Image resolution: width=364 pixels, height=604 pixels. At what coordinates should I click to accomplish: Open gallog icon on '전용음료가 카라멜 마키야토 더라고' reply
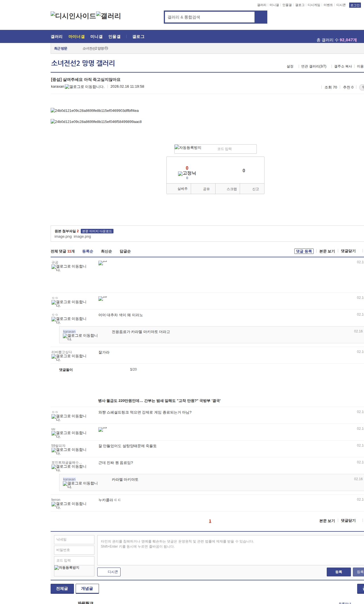click(80, 337)
